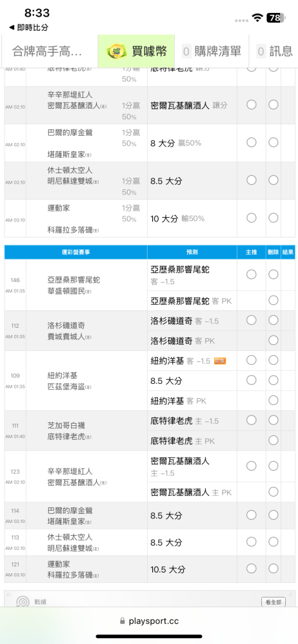
Task: Tap the battery level indicator
Action: point(276,17)
